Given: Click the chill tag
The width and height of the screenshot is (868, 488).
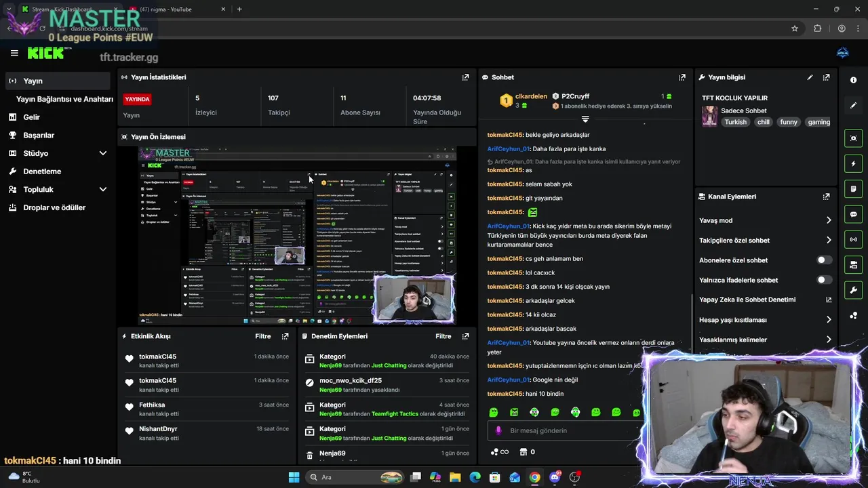Looking at the screenshot, I should 764,122.
